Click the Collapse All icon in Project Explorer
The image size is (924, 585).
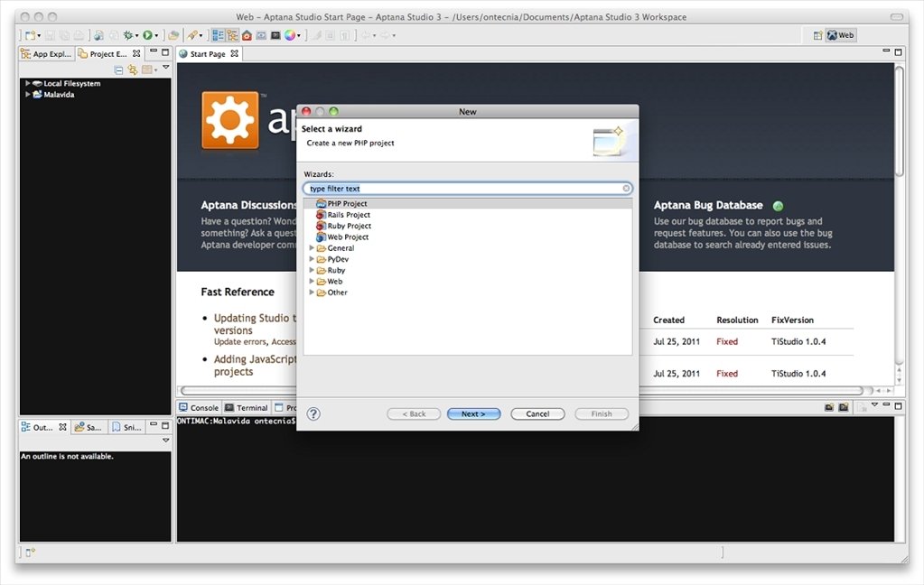click(x=119, y=70)
